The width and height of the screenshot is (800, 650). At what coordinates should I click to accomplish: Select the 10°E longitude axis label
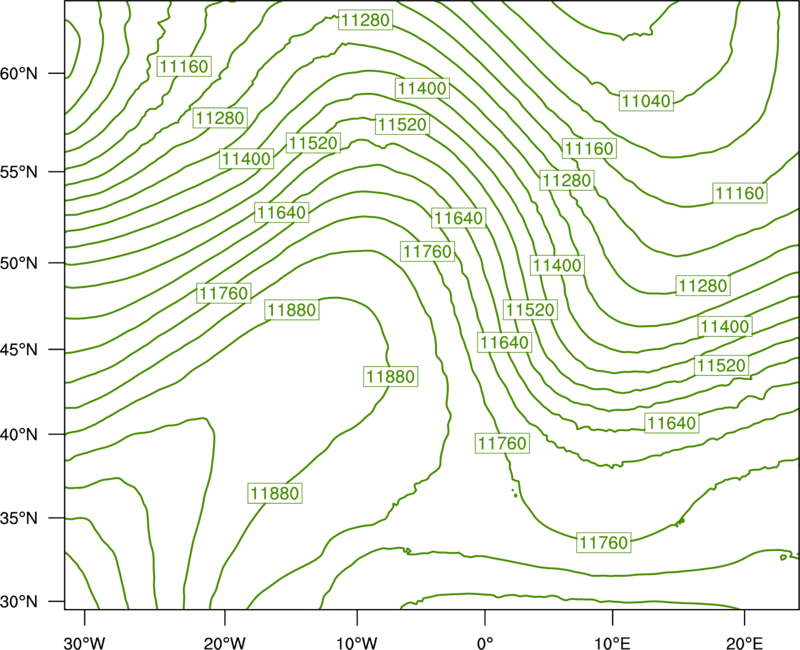tap(612, 643)
